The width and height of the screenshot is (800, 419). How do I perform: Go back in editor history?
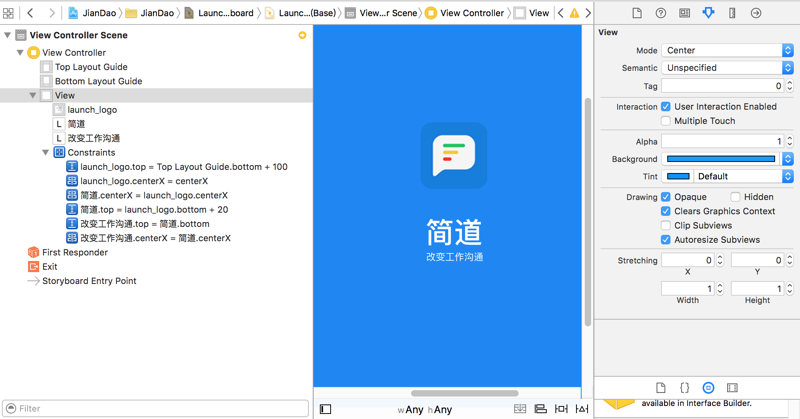(x=30, y=13)
